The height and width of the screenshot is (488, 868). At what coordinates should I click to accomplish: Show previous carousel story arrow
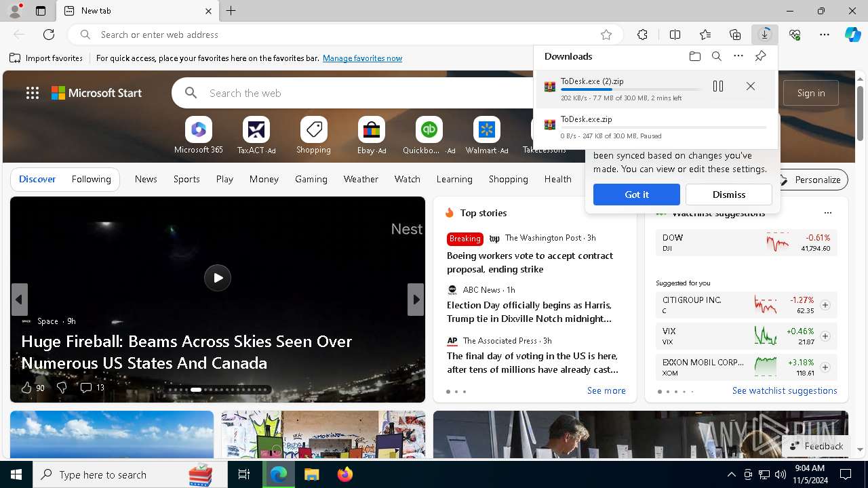[x=20, y=300]
